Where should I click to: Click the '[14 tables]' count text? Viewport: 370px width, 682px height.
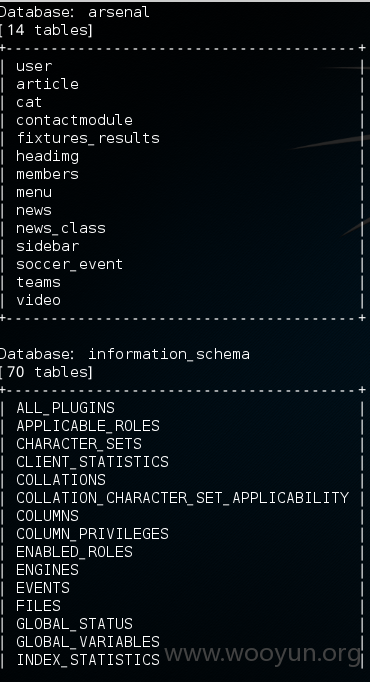[x=46, y=30]
